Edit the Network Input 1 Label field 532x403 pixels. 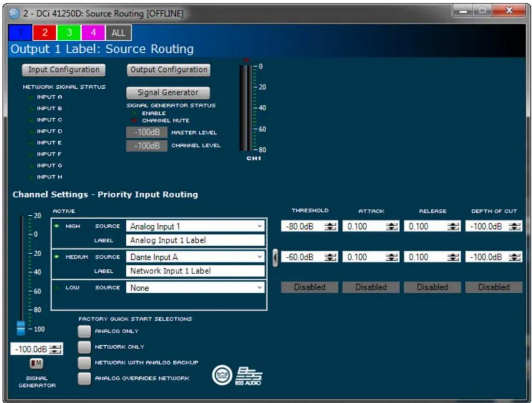[195, 271]
